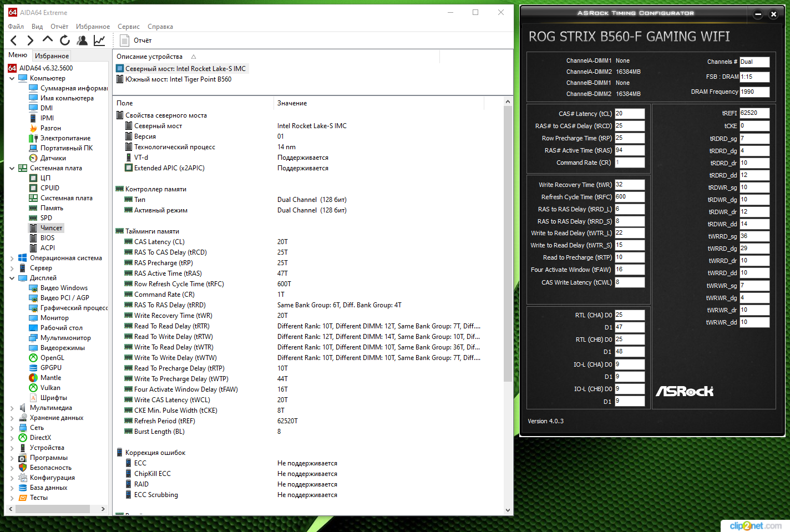790x532 pixels.
Task: Expand the Операционная система node
Action: click(12, 258)
